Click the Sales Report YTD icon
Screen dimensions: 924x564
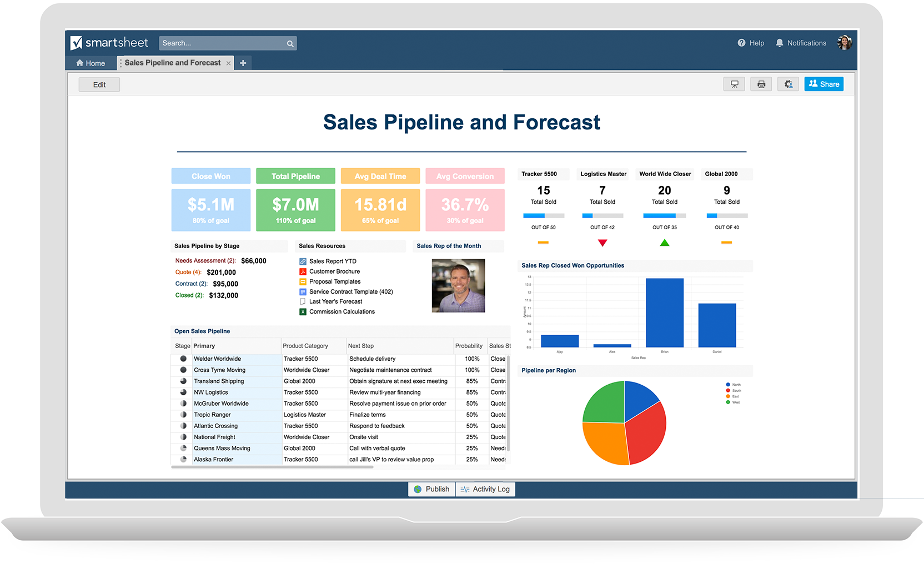pos(303,261)
